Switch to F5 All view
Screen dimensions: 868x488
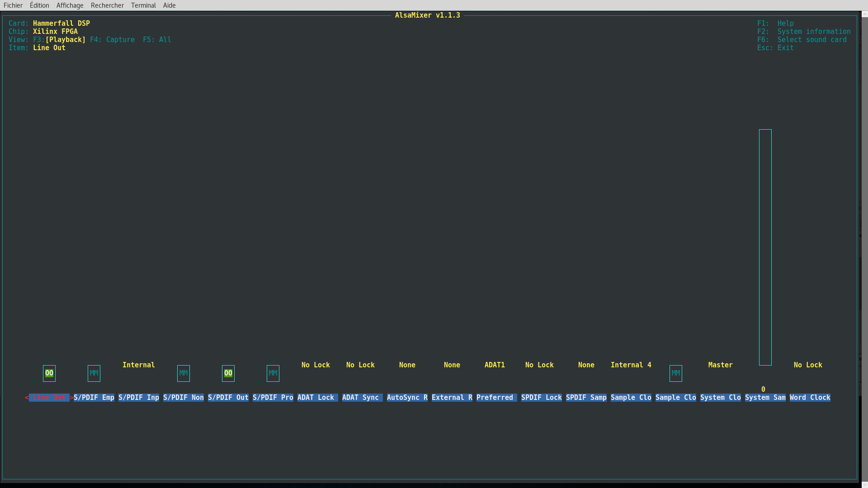point(157,40)
